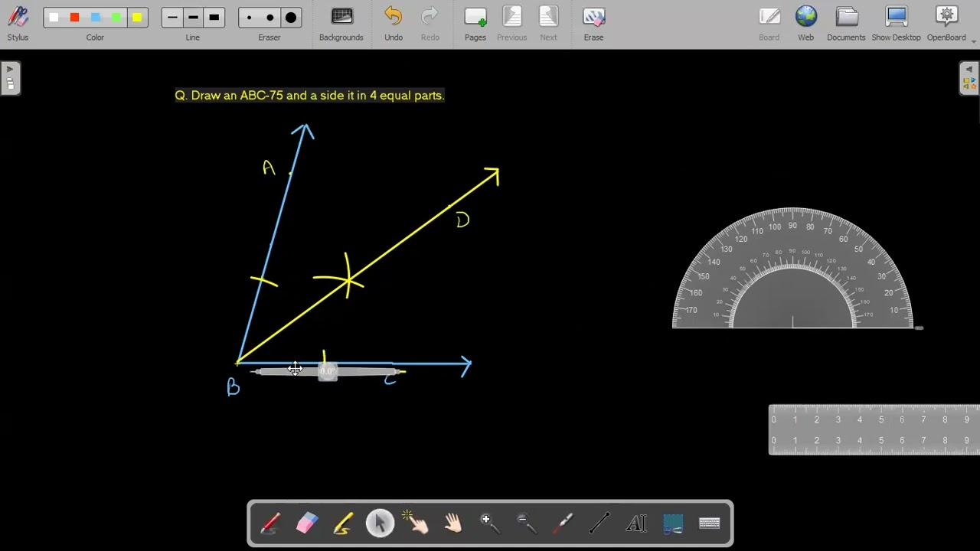This screenshot has height=551, width=980.
Task: Click the yellow question text box
Action: point(309,96)
